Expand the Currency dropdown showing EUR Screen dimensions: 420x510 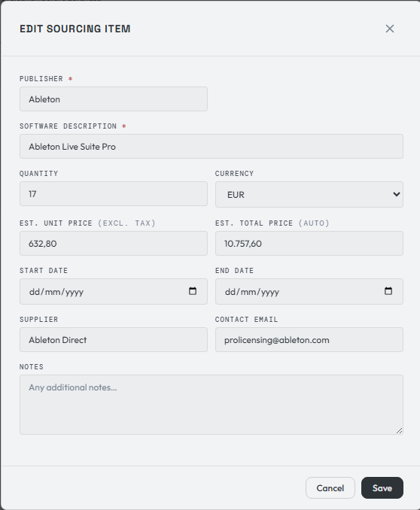[309, 195]
